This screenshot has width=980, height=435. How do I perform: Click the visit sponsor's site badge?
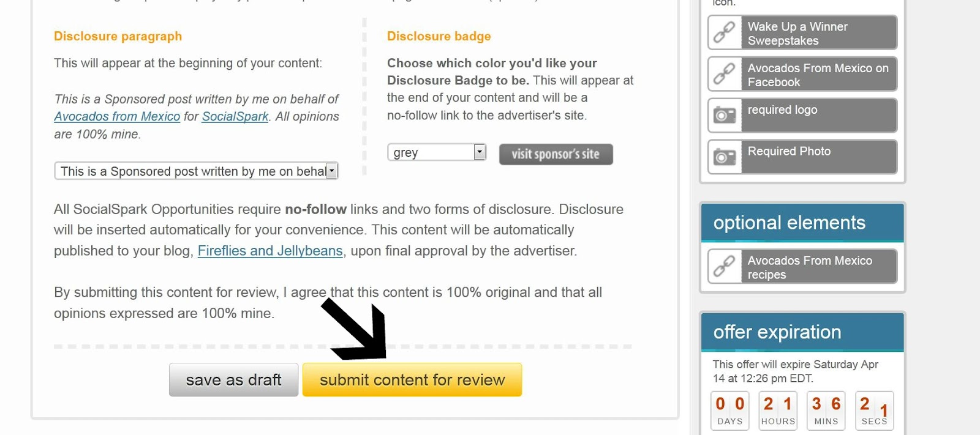(x=556, y=154)
